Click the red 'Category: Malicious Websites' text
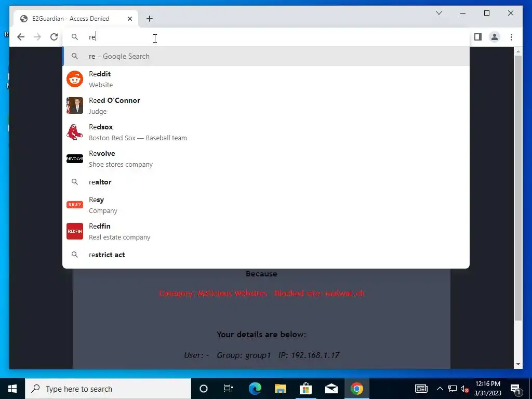 pos(213,293)
